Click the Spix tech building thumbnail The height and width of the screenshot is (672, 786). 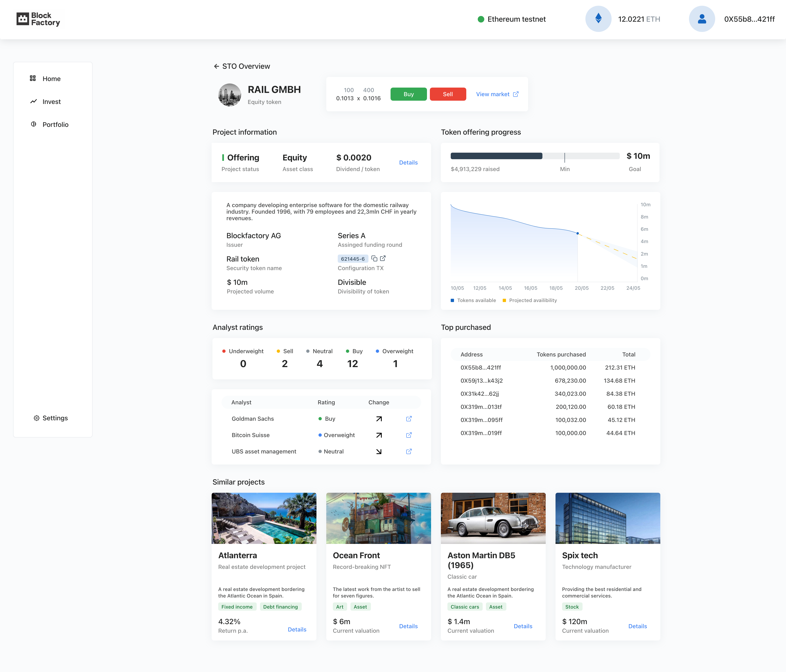click(608, 518)
